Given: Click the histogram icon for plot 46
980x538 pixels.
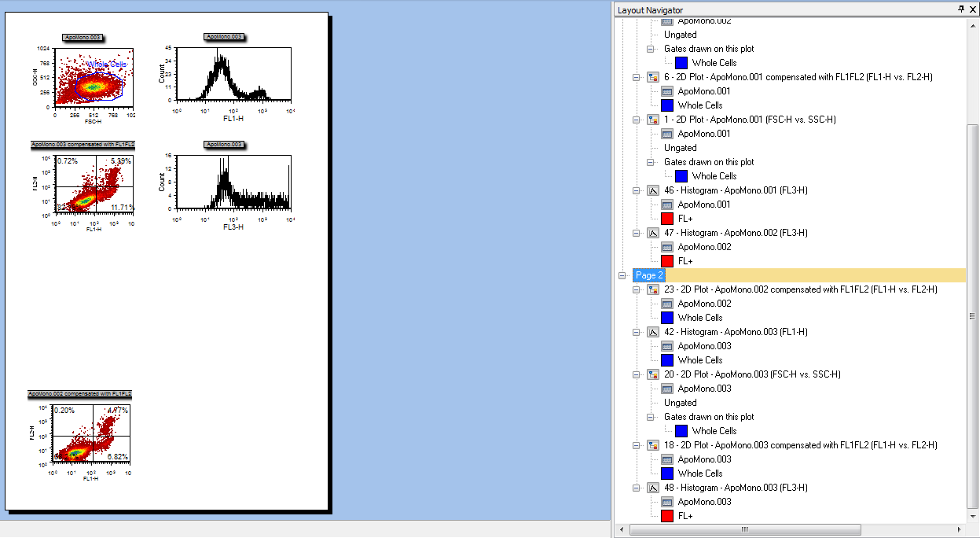Looking at the screenshot, I should (x=652, y=190).
